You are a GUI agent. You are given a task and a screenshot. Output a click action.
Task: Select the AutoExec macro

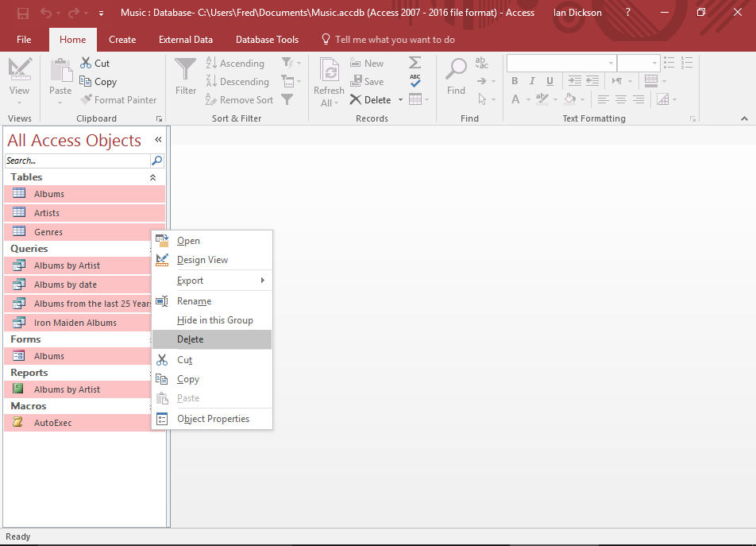click(78, 423)
